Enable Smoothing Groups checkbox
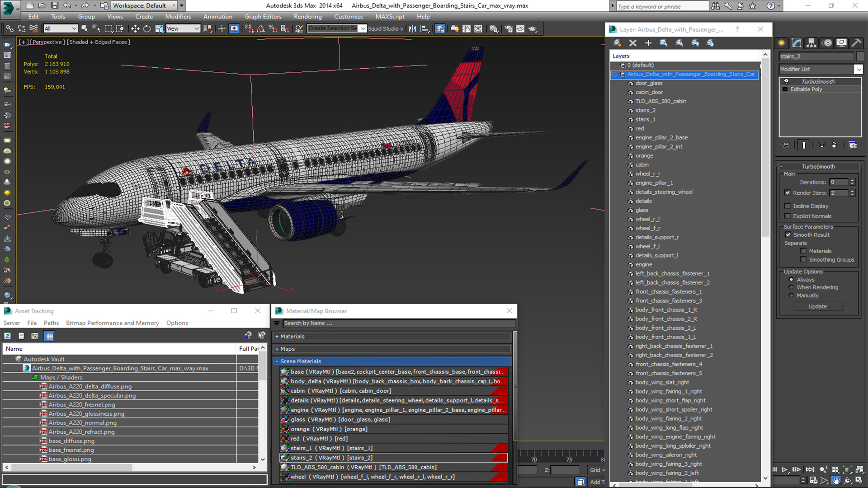Screen dimensions: 868x488 [803, 259]
